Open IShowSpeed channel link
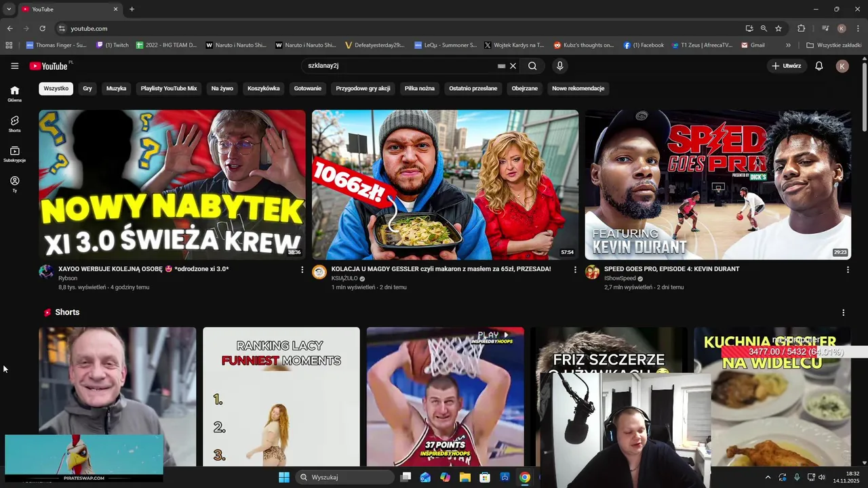This screenshot has width=868, height=488. click(x=620, y=279)
